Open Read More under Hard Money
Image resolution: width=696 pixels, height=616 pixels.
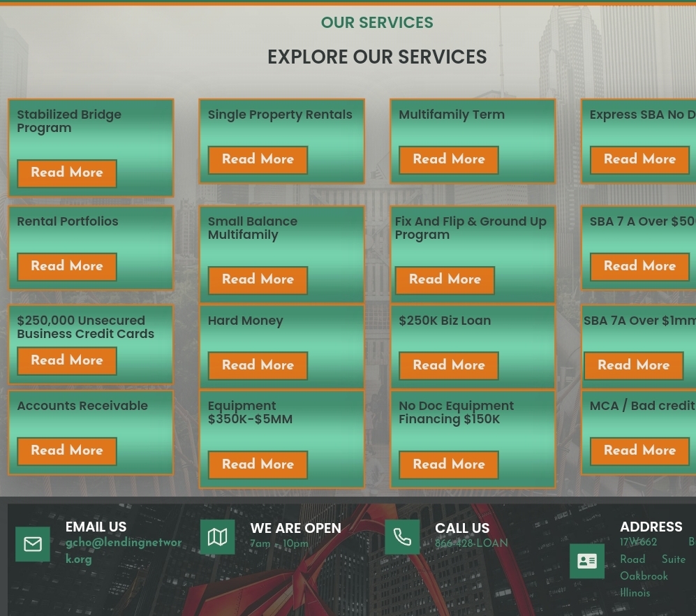click(x=258, y=366)
